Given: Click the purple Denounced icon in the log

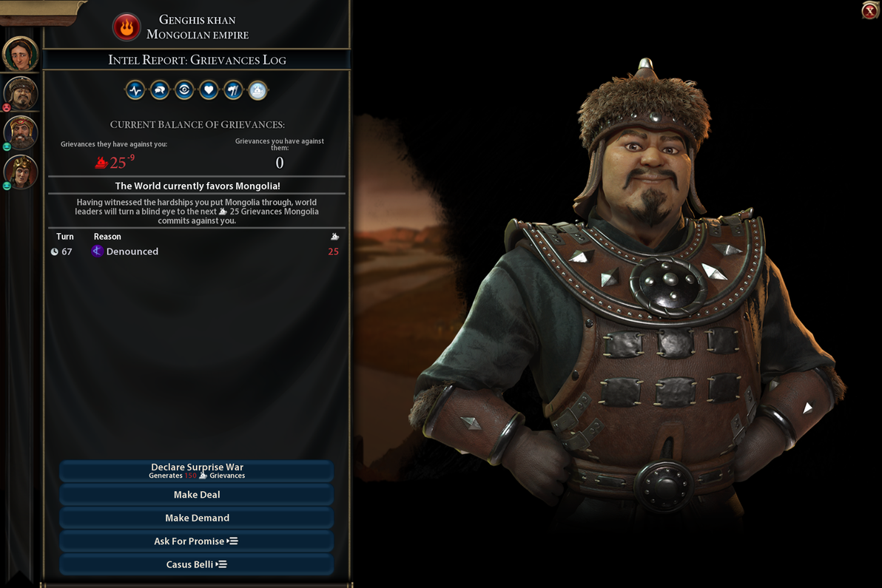Looking at the screenshot, I should 98,251.
